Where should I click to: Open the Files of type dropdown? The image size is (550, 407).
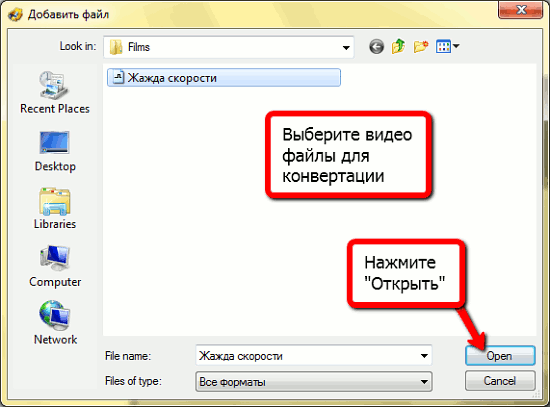tap(314, 381)
